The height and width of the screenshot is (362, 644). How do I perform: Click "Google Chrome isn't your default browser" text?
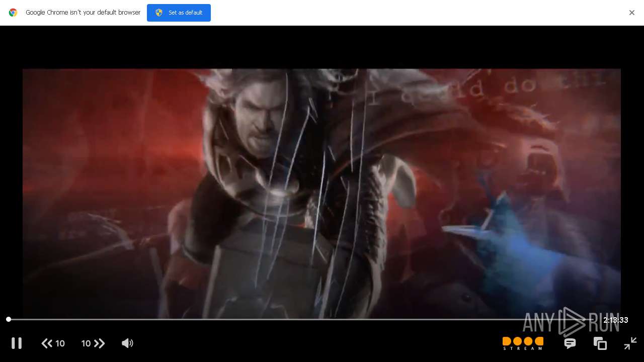[x=83, y=13]
